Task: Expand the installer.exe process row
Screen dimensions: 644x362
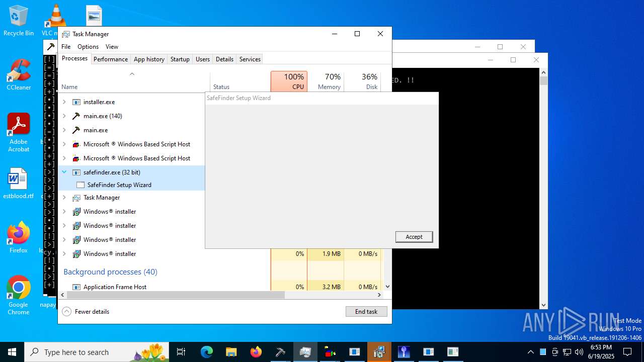Action: [64, 102]
